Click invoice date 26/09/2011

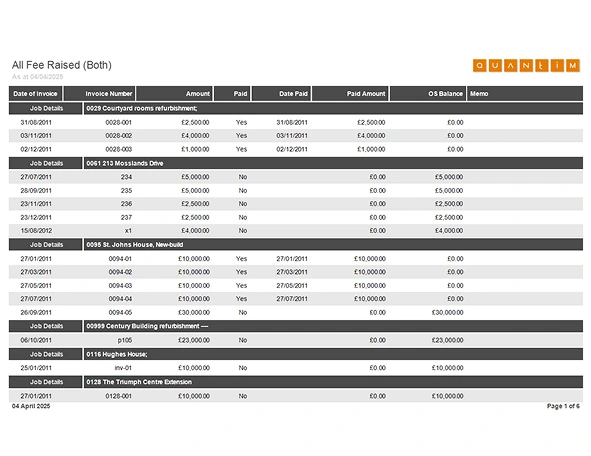pos(36,312)
